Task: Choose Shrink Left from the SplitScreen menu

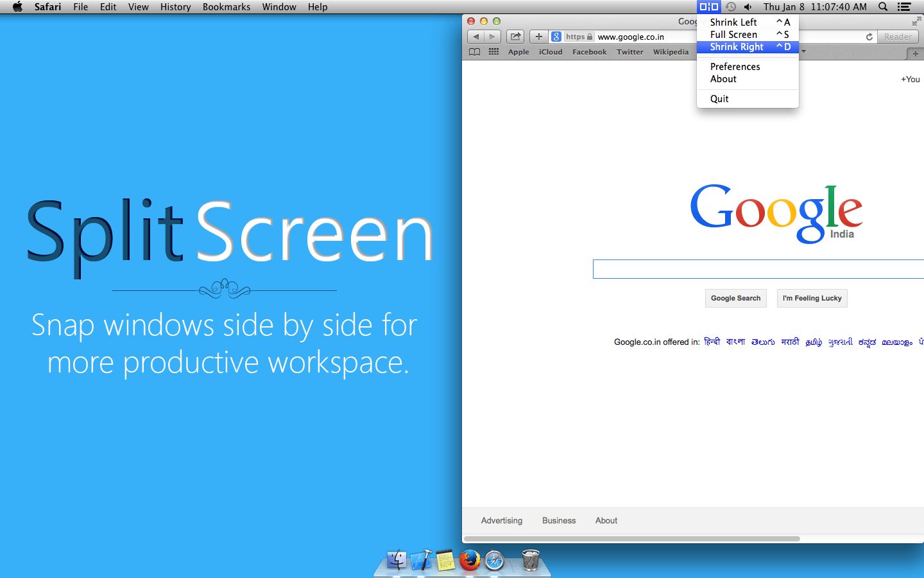Action: 733,22
